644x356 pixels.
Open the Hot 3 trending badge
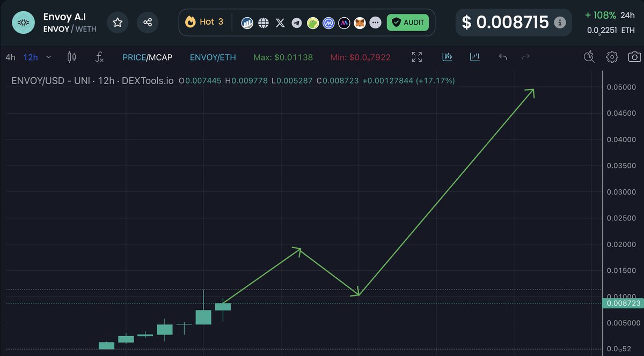[x=204, y=22]
